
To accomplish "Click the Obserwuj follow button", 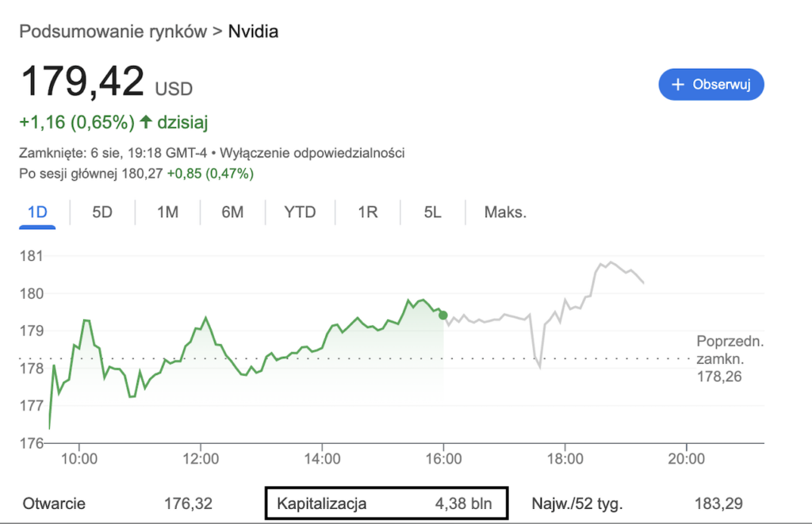I will coord(711,84).
